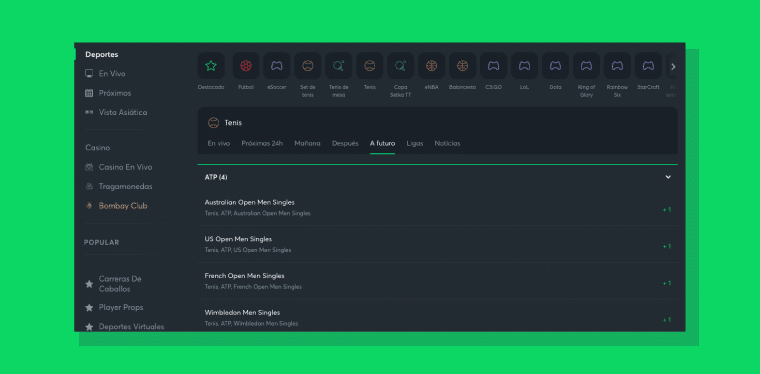Open the Noticias tab
This screenshot has width=760, height=374.
tap(447, 143)
